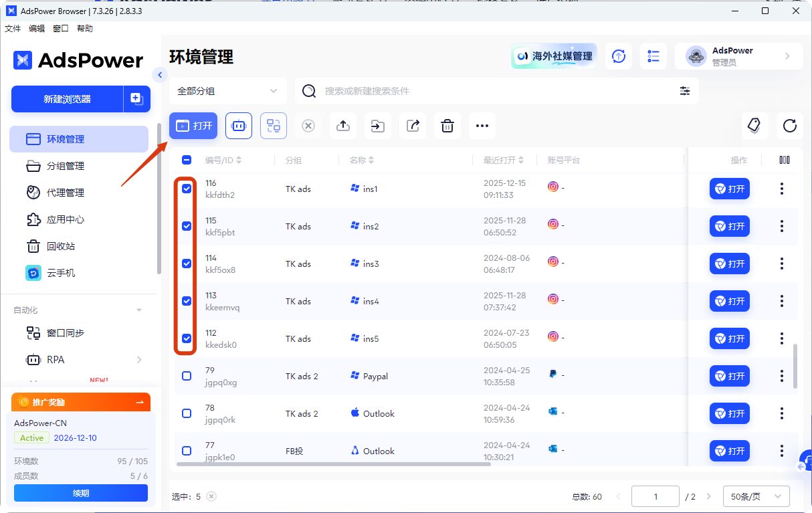Click the refresh list icon
Viewport: 812px width, 513px height.
pos(790,126)
